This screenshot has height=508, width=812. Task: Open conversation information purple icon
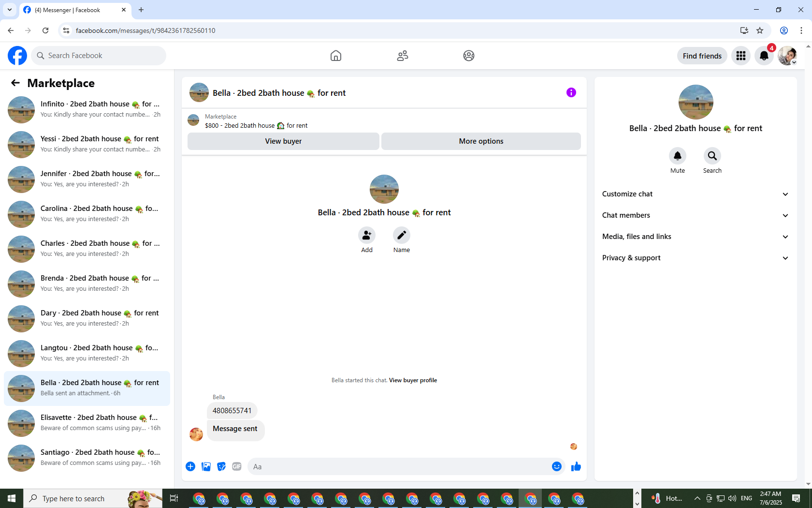[x=571, y=92]
